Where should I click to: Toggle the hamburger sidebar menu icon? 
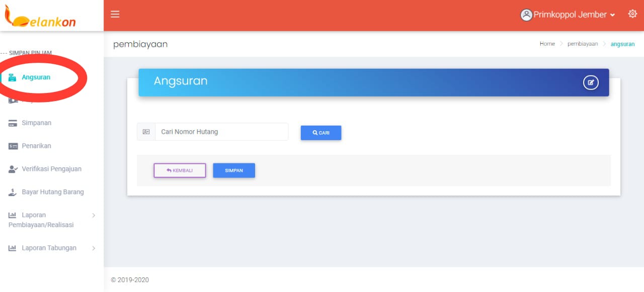coord(115,14)
